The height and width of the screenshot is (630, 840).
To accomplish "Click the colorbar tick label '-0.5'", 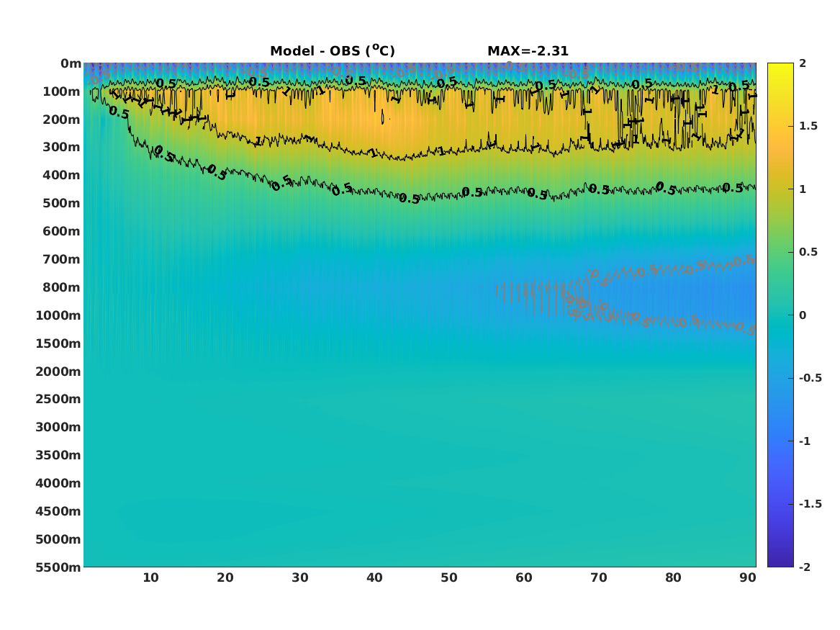I will 810,378.
